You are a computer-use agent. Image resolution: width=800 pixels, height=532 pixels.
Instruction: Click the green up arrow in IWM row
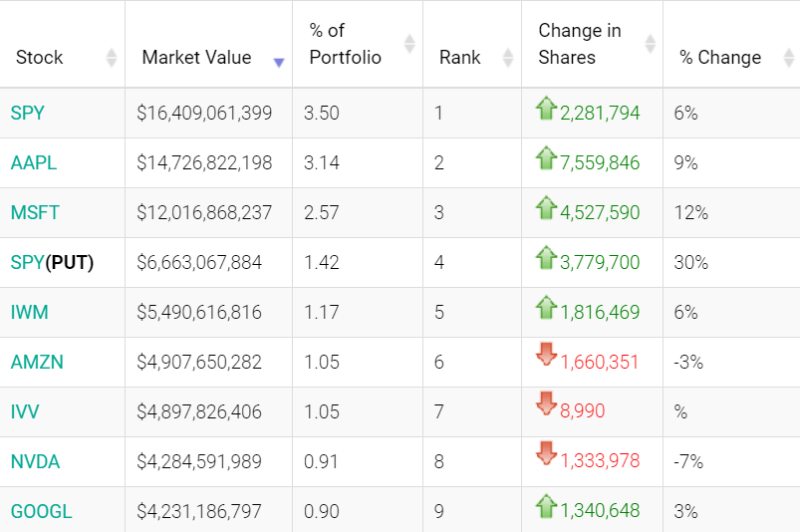(x=546, y=308)
